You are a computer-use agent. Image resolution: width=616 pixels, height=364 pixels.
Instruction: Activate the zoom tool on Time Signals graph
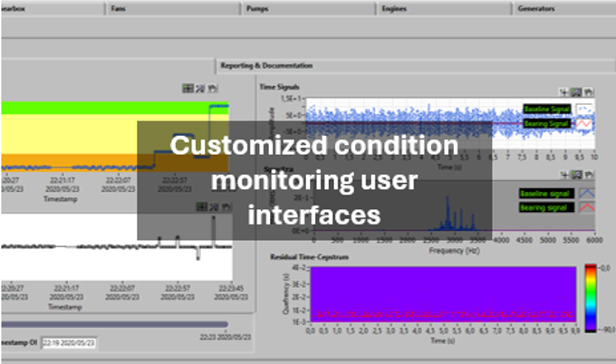(x=575, y=91)
